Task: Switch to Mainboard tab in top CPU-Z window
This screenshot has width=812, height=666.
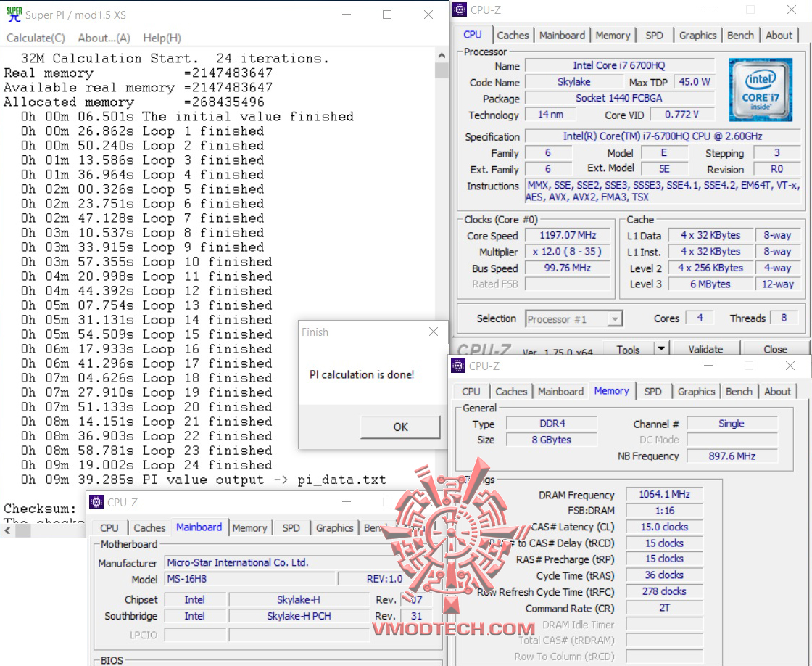Action: [562, 36]
